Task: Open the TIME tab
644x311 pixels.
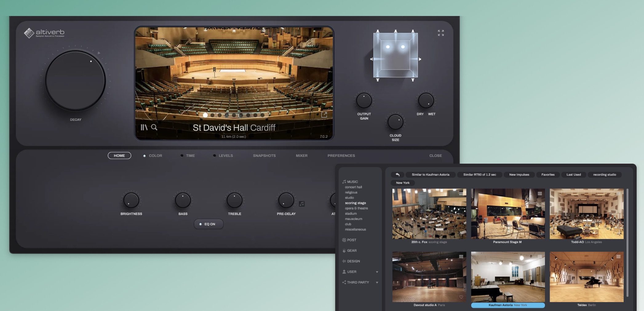Action: [190, 156]
